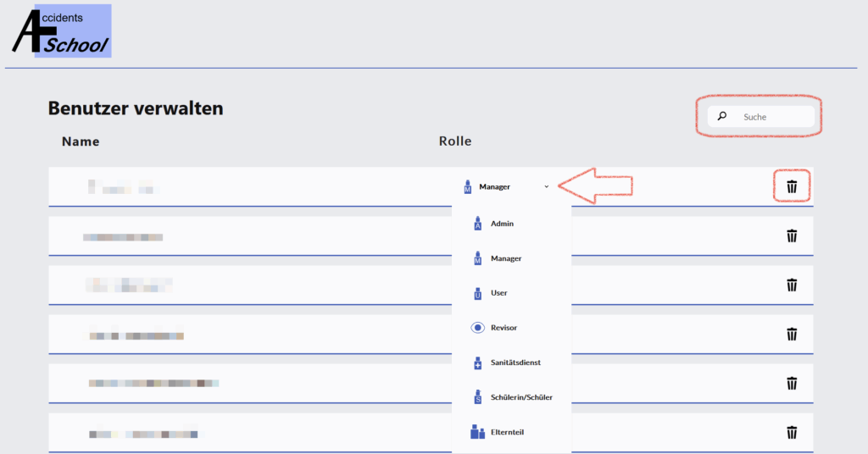Click the selected Manager role combo box
The height and width of the screenshot is (454, 868).
(500, 186)
